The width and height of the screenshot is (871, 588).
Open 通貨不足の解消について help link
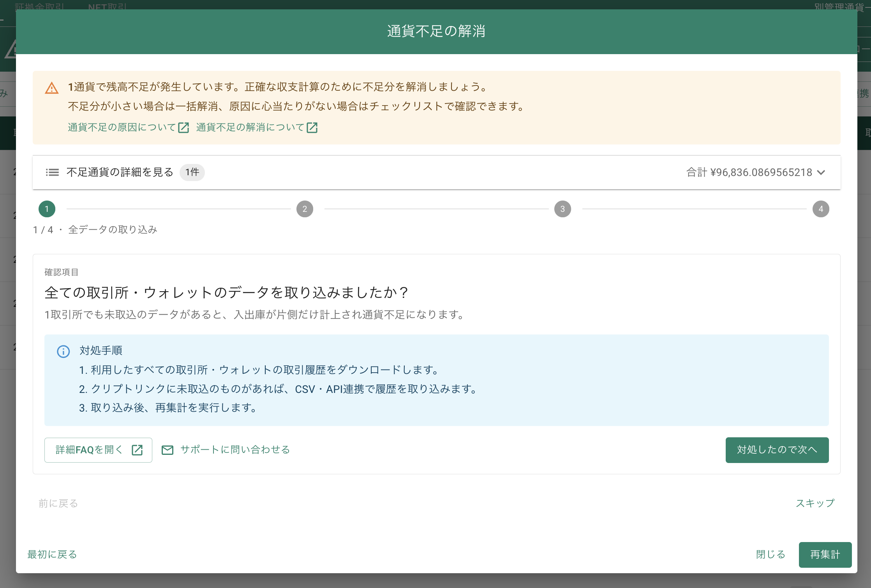(x=257, y=127)
